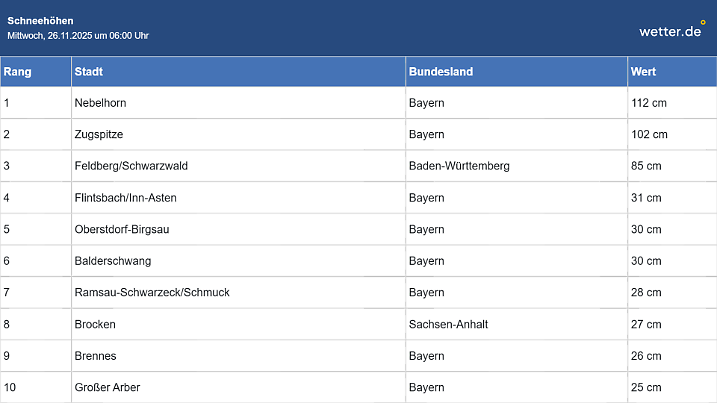
Task: Click the Rang column header
Action: click(x=17, y=72)
